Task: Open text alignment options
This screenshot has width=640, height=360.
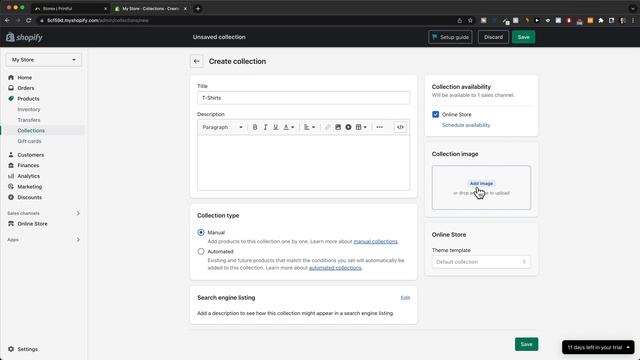Action: tap(309, 127)
